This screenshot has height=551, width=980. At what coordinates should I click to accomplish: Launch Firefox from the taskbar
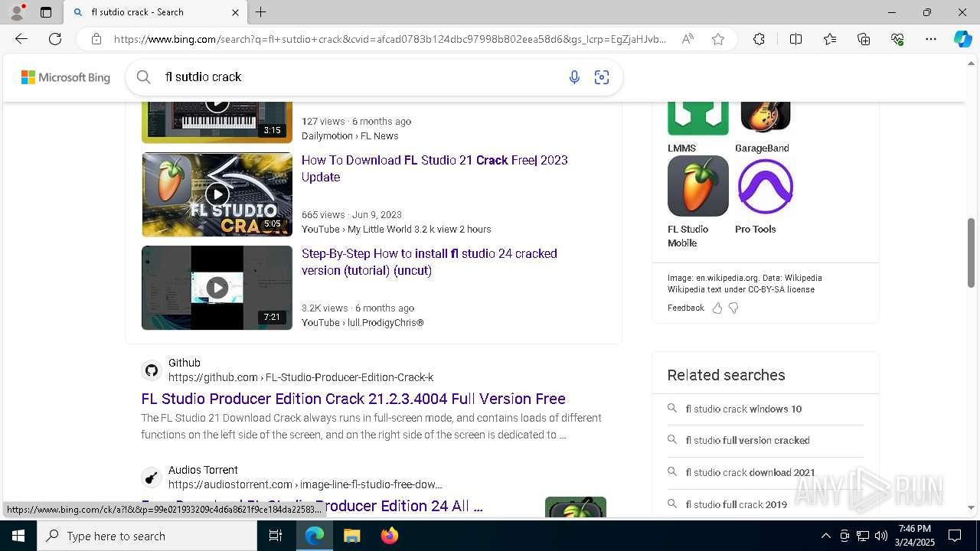[390, 536]
